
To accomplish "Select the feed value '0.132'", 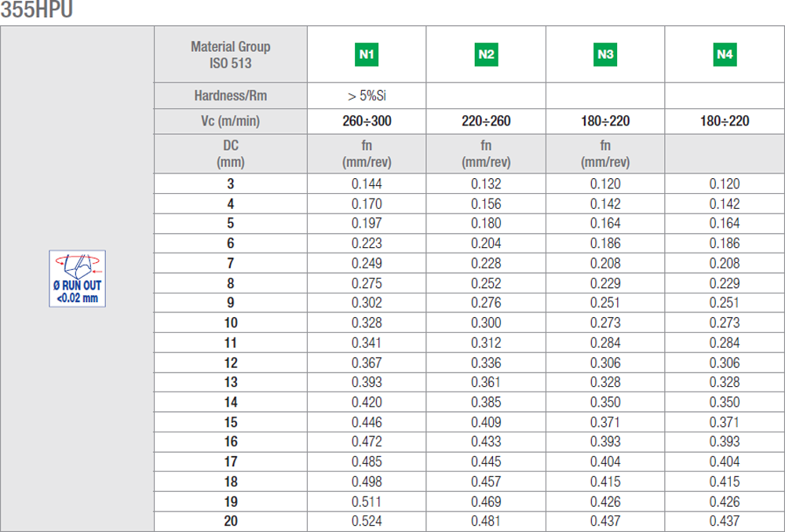I will click(x=486, y=184).
